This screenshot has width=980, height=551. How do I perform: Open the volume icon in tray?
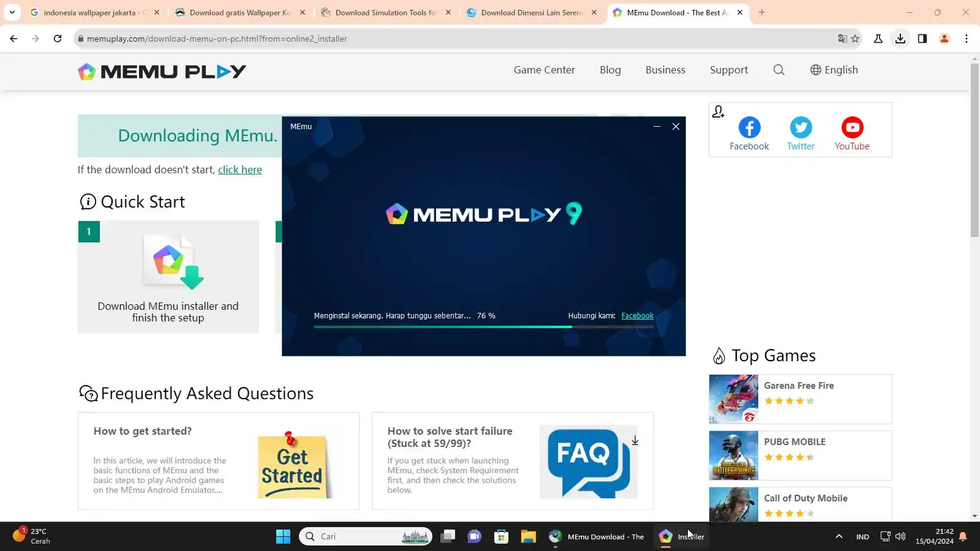coord(900,537)
